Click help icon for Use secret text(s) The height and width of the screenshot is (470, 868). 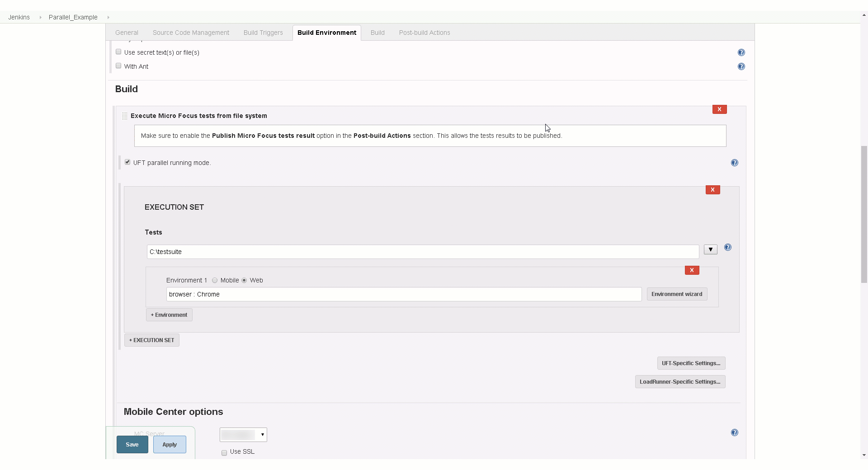(741, 52)
